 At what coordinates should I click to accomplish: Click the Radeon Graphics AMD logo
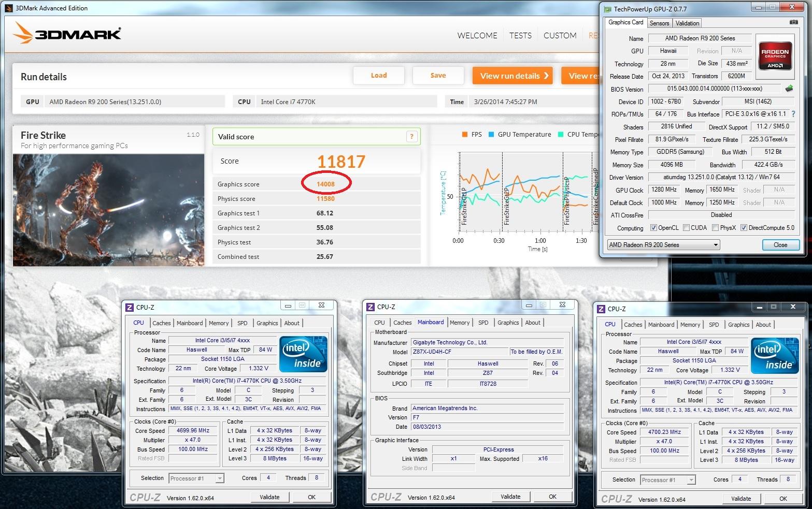(x=775, y=56)
